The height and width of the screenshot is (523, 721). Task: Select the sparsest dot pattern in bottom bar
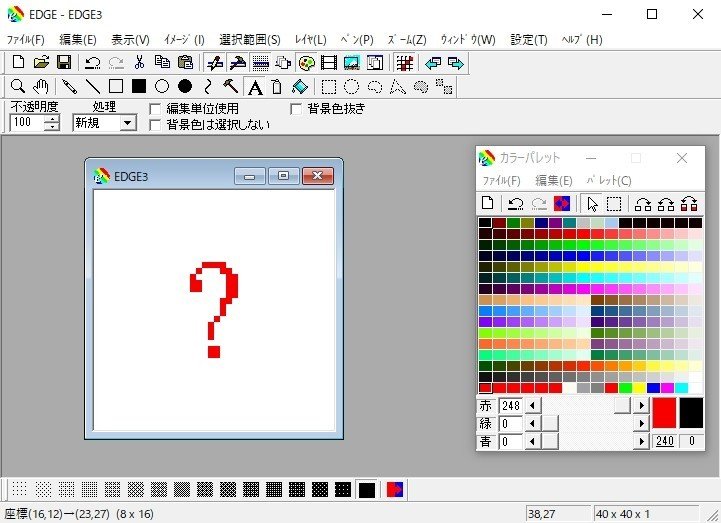click(x=19, y=490)
